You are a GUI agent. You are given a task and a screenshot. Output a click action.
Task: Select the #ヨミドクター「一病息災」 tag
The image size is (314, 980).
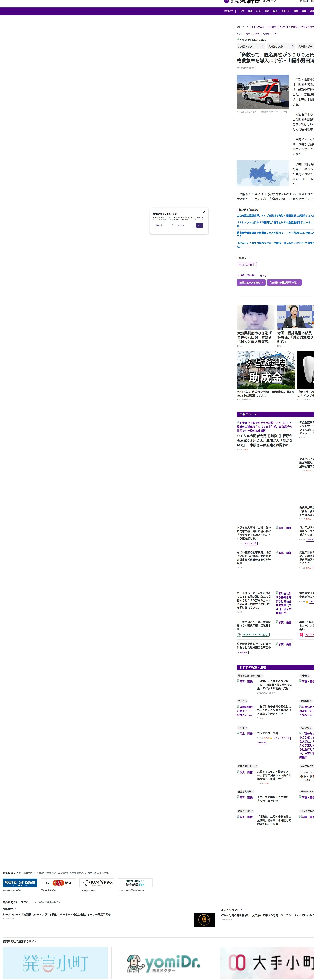point(256,635)
